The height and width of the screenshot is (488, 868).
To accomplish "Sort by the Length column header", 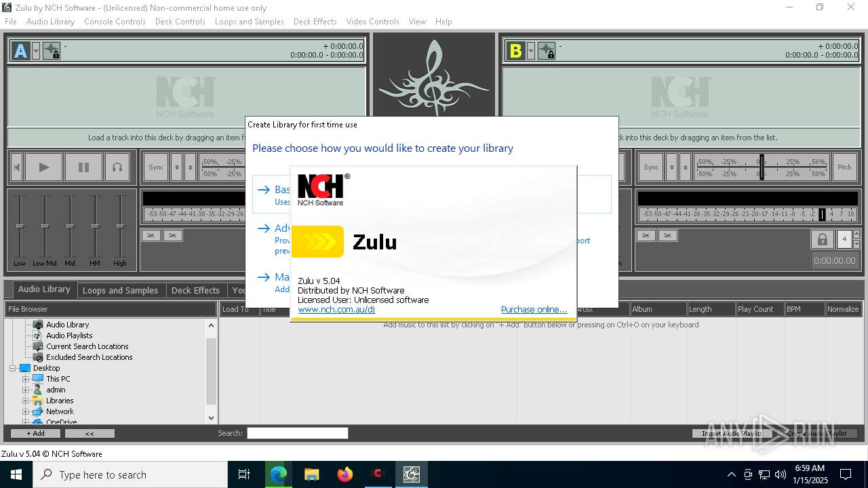I will point(711,309).
